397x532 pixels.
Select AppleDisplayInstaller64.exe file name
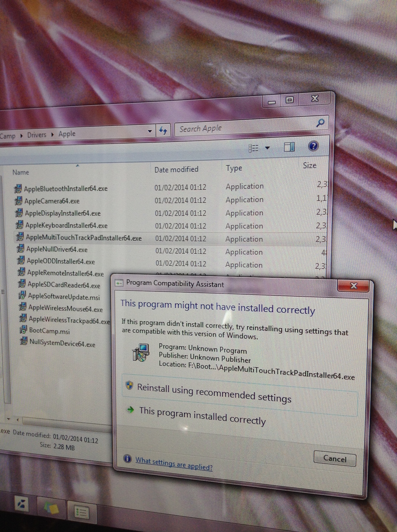pyautogui.click(x=63, y=213)
